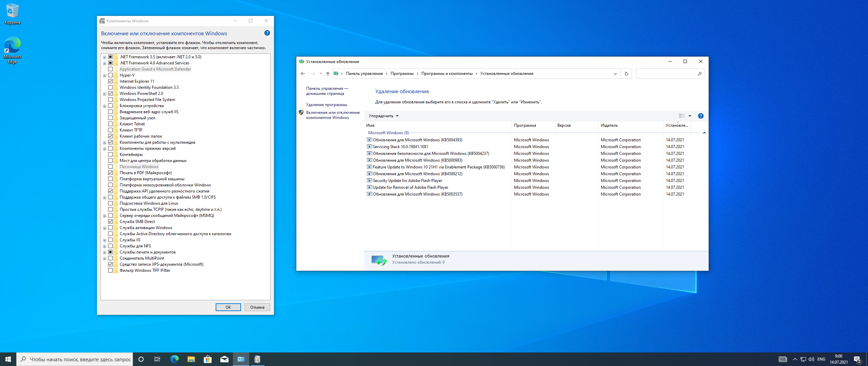Click Программы breadcrumb in address bar
This screenshot has width=868, height=366.
point(402,74)
